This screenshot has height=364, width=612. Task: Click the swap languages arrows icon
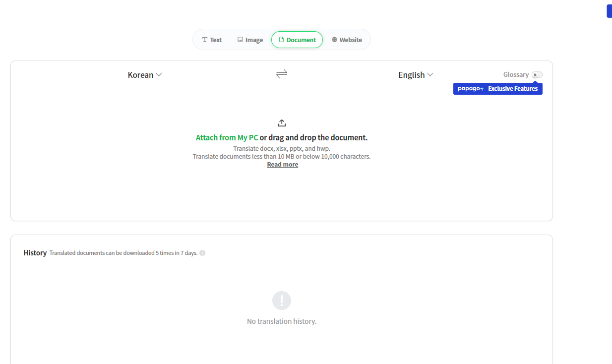pos(282,74)
